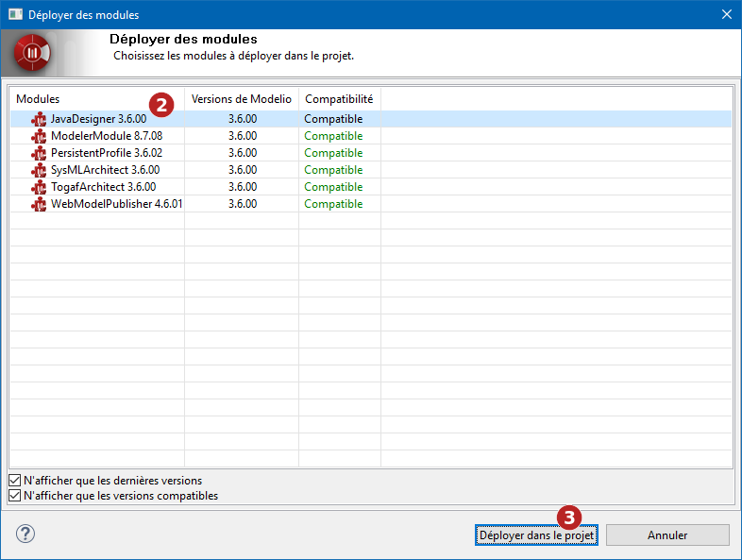Select the PersistentProfile 3.6.02 row
The image size is (742, 560).
(x=371, y=153)
